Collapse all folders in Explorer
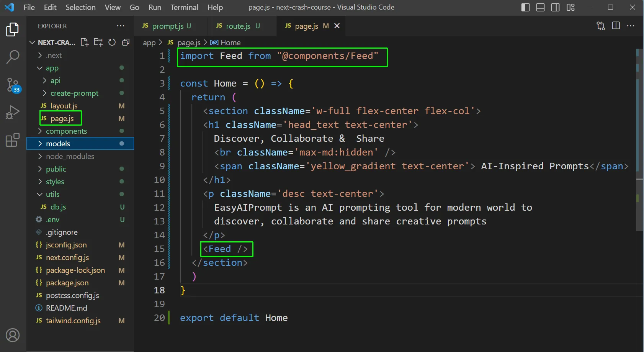This screenshot has height=352, width=644. 126,42
